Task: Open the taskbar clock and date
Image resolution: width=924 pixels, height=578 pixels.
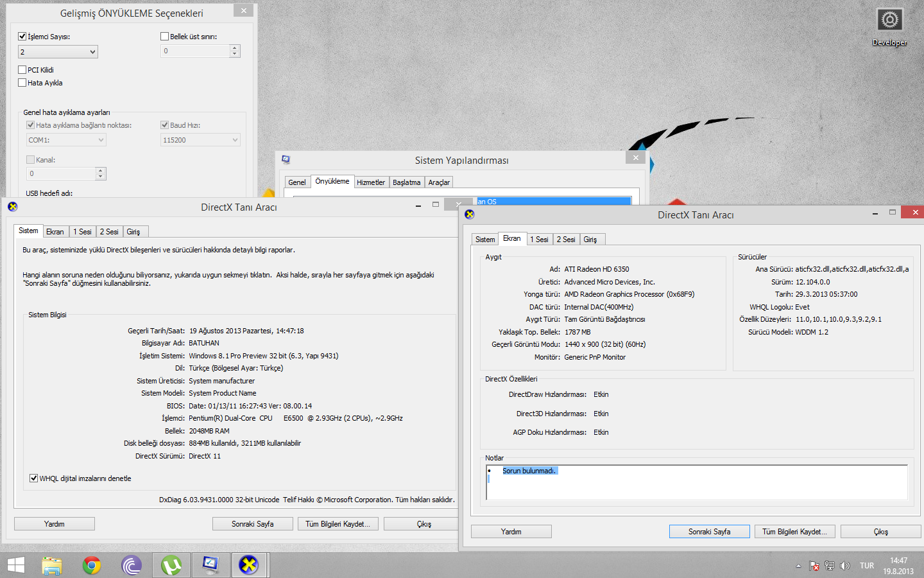Action: (898, 566)
